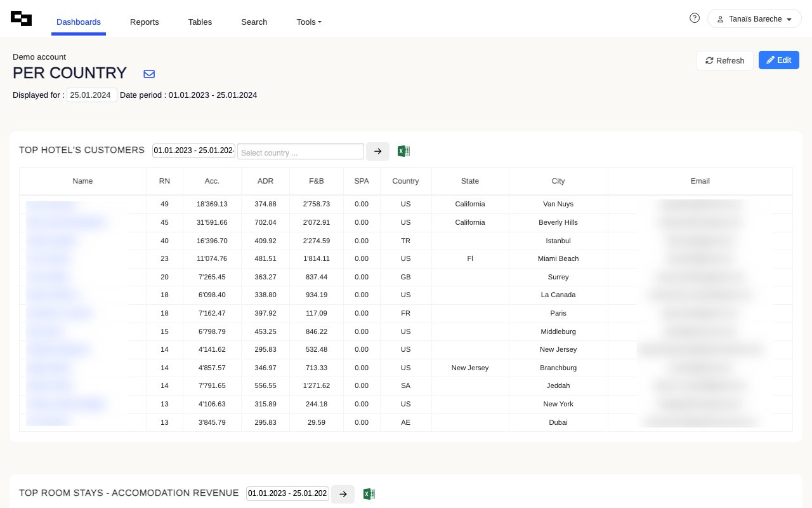Open the Search tab
Viewport: 812px width, 508px height.
(254, 22)
